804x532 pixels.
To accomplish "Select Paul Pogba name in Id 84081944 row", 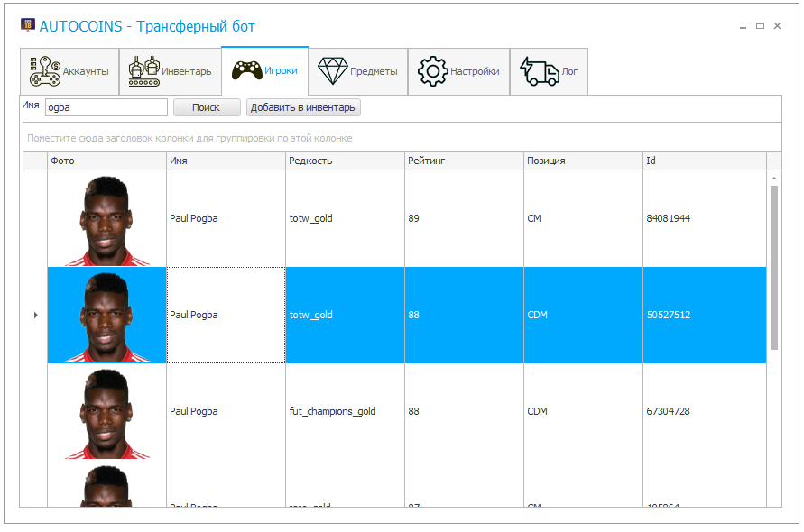I will pyautogui.click(x=194, y=218).
